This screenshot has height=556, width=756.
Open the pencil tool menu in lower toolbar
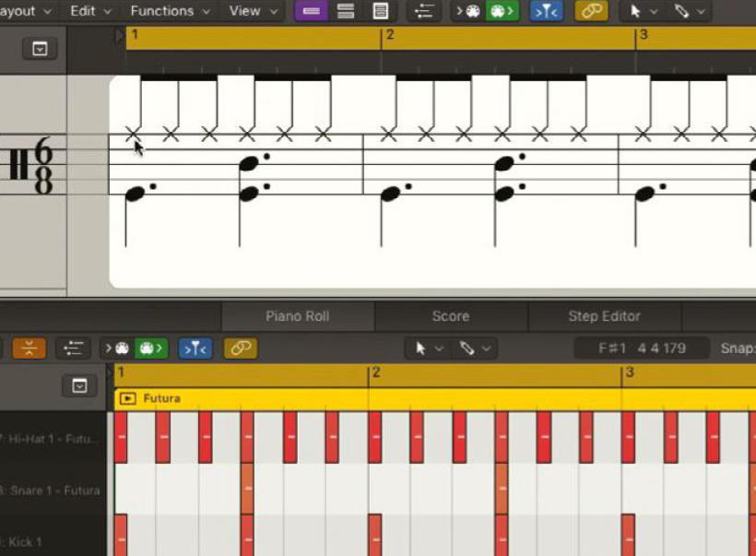click(x=476, y=349)
